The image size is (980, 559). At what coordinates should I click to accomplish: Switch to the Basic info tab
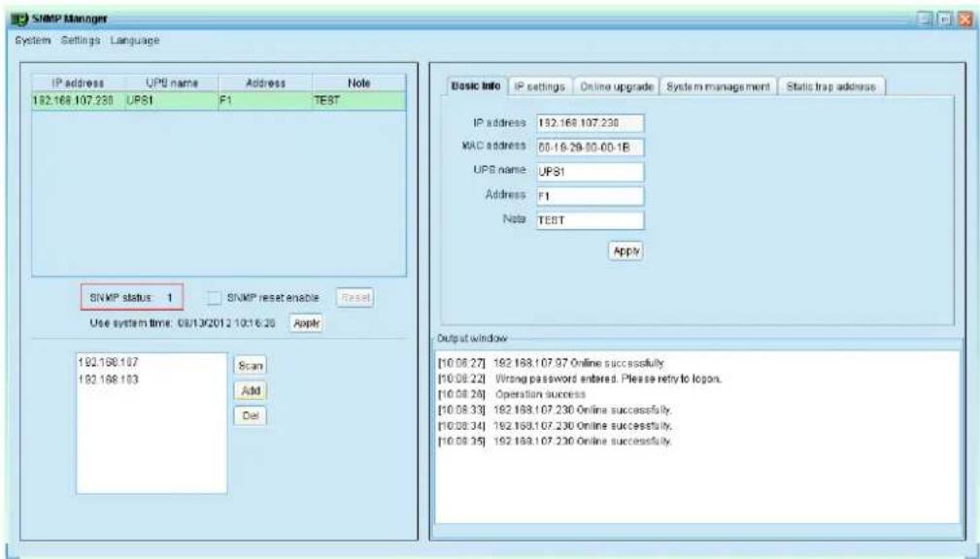[476, 86]
